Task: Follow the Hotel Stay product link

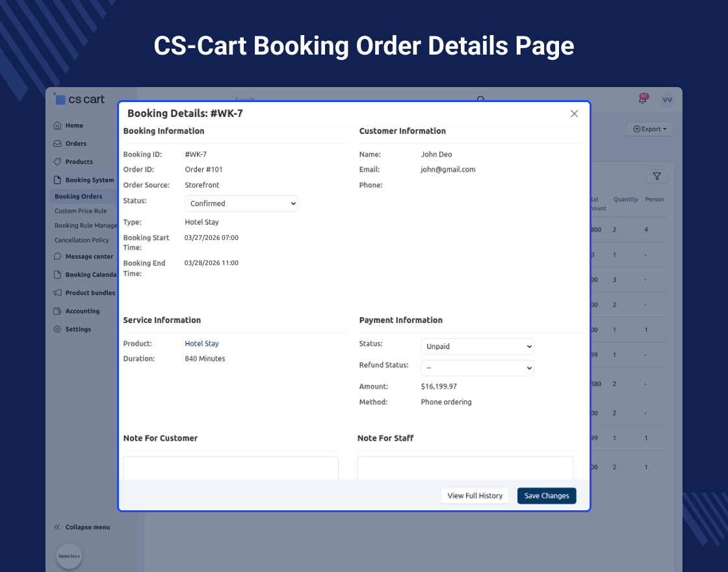Action: click(201, 344)
